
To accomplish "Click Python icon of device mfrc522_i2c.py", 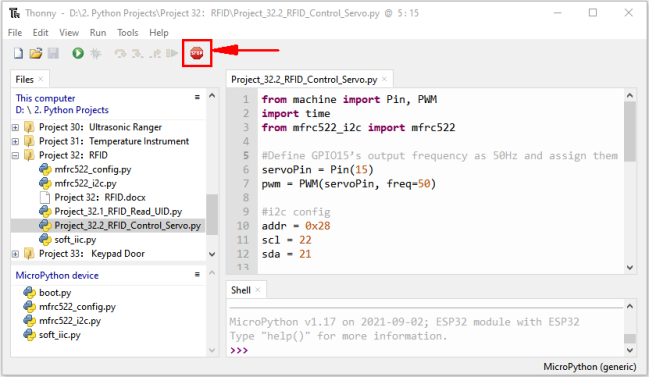I will (29, 321).
